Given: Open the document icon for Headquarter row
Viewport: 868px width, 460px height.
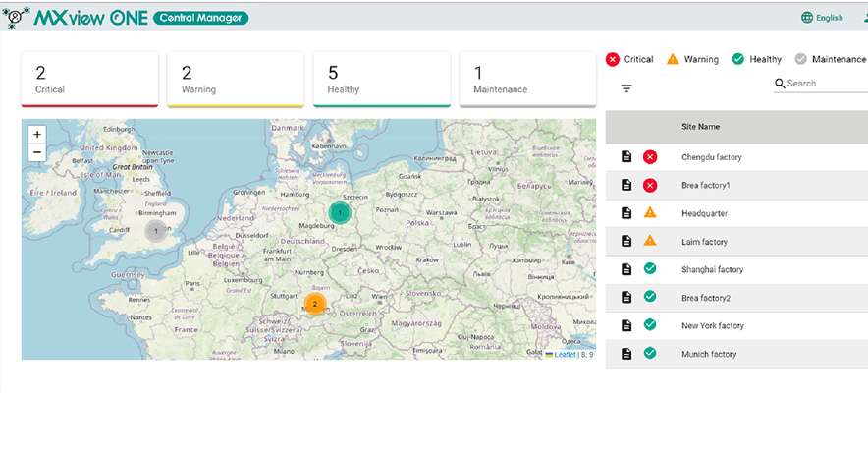Looking at the screenshot, I should 625,213.
